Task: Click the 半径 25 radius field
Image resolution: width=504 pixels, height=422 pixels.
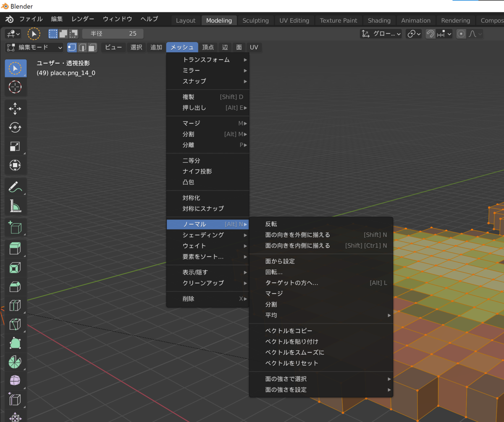Action: click(113, 34)
